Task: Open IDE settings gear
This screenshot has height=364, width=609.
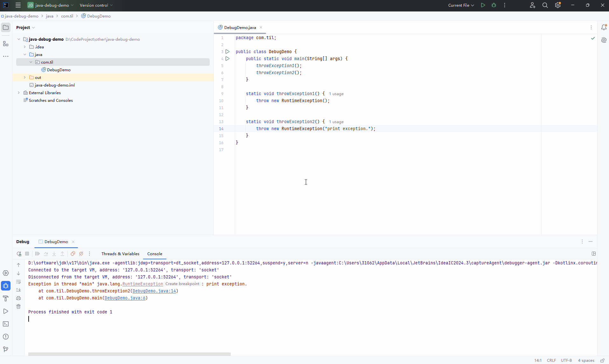Action: click(558, 5)
